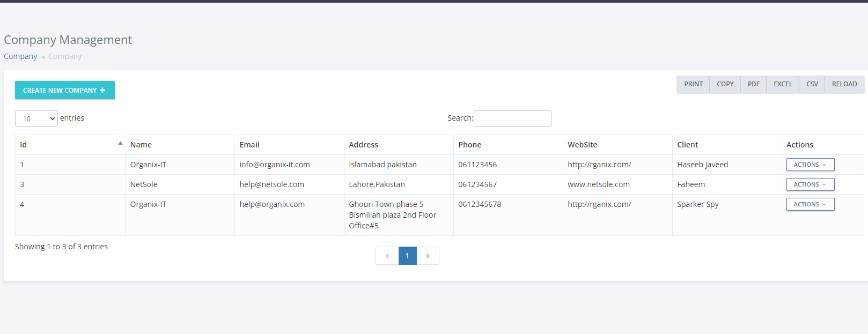Select page 1 in pagination
Viewport: 868px width, 334px height.
407,256
